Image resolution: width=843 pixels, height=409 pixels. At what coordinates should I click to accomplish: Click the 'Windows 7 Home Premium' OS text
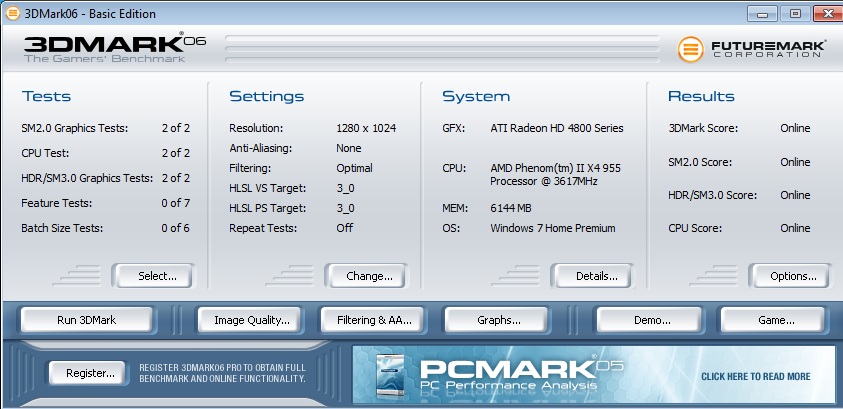click(x=553, y=228)
